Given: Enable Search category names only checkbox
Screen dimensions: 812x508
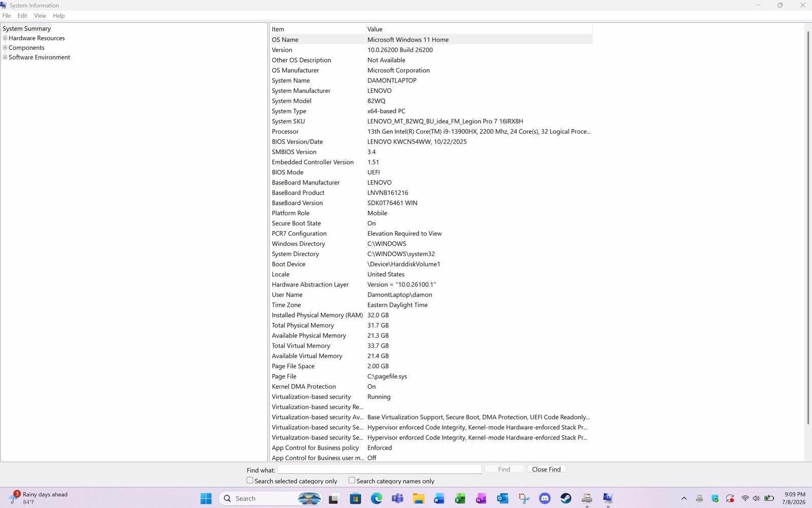Looking at the screenshot, I should coord(352,480).
